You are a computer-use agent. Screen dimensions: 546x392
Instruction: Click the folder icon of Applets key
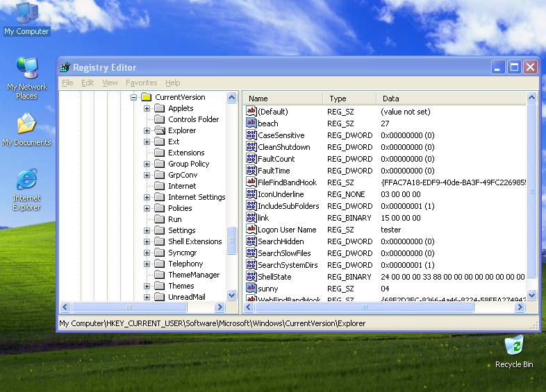point(160,108)
